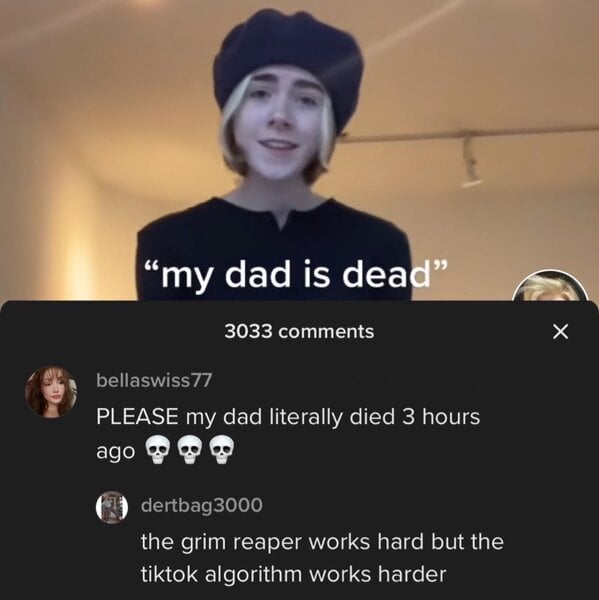The width and height of the screenshot is (599, 600).
Task: Visit the bellaswiss77 username link
Action: [x=154, y=380]
